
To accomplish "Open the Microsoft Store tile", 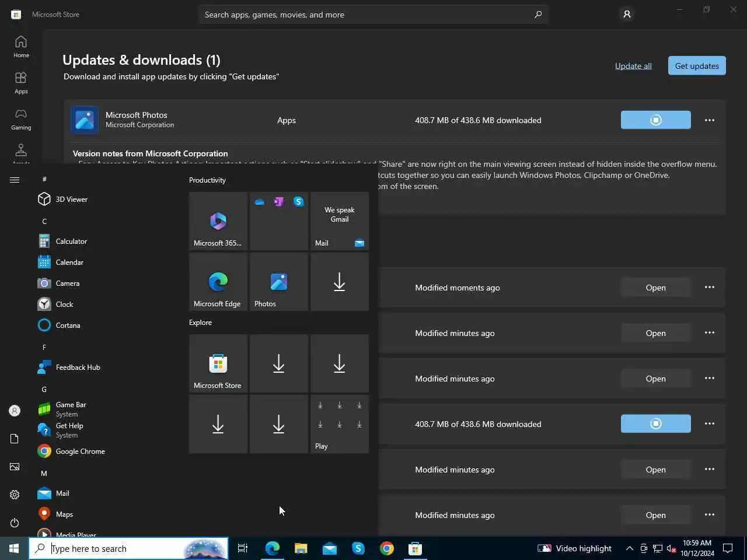I will click(218, 363).
